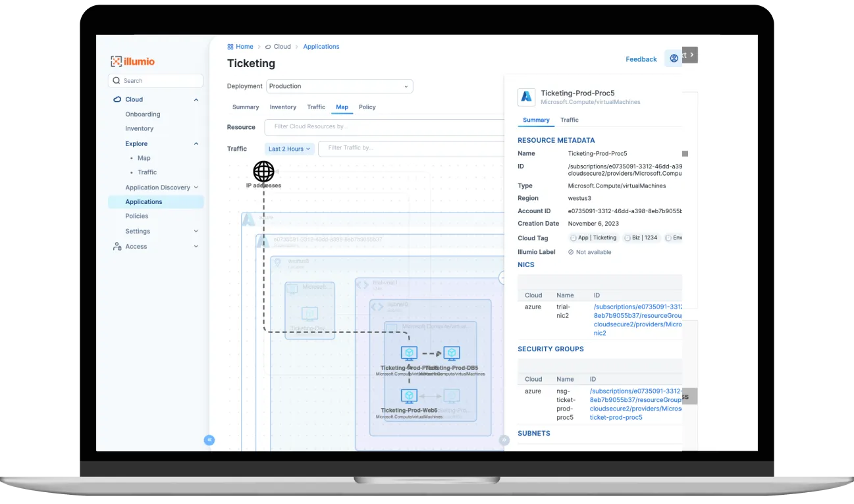Click the westus3 location pin icon

tap(277, 263)
